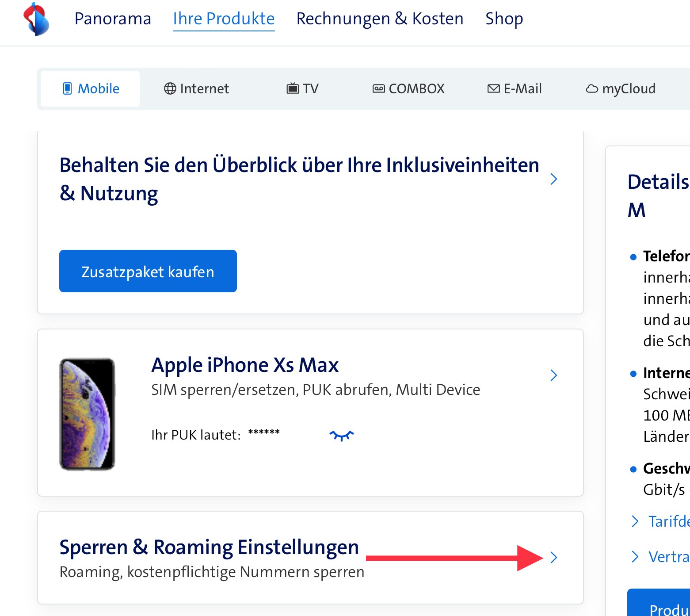Click the Swisscom logo
The height and width of the screenshot is (616, 690).
coord(36,19)
